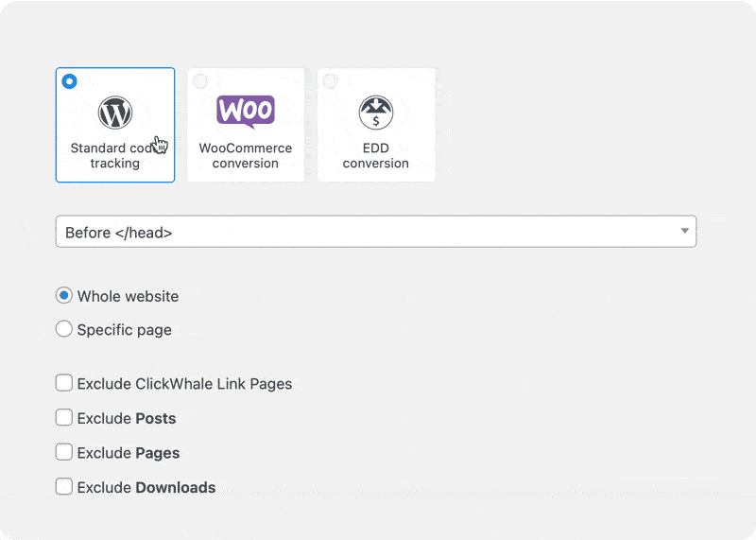Click the "EDD conversion" card label
The height and width of the screenshot is (540, 756).
point(376,155)
